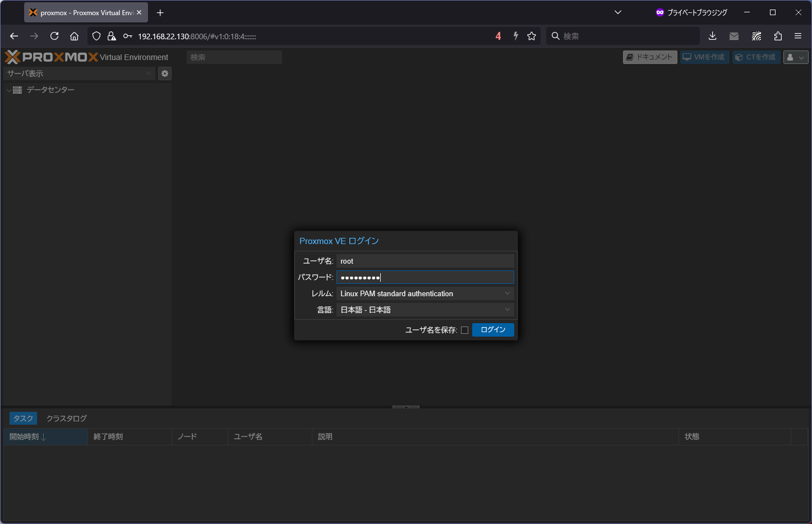This screenshot has height=524, width=812.
Task: Go back with the browser back arrow
Action: pos(14,36)
